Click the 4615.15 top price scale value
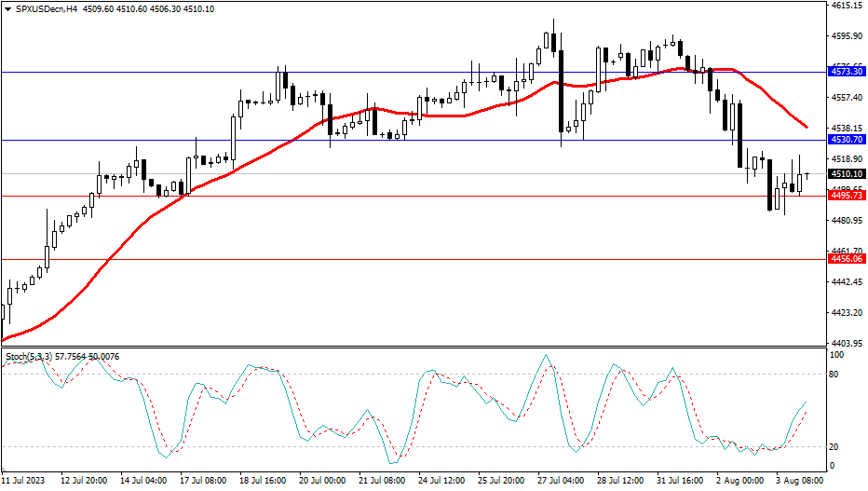Screen dimensions: 868x491 tap(846, 6)
